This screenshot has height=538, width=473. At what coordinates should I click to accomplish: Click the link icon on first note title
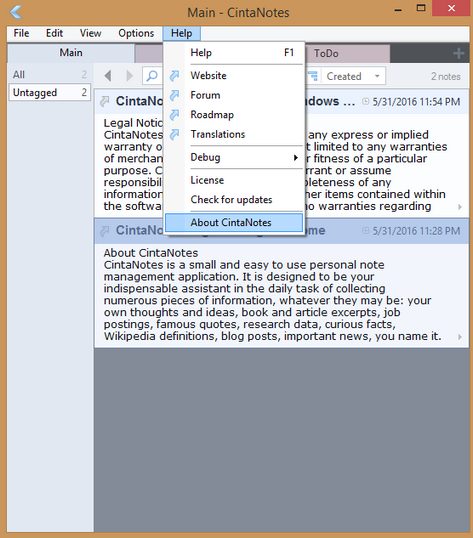click(105, 102)
